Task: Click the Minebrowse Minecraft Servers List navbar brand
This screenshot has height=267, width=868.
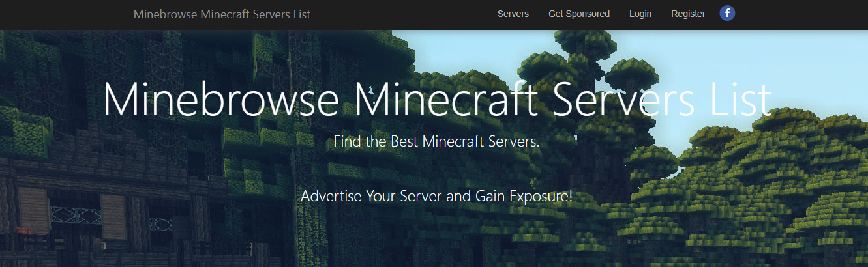Action: coord(222,14)
